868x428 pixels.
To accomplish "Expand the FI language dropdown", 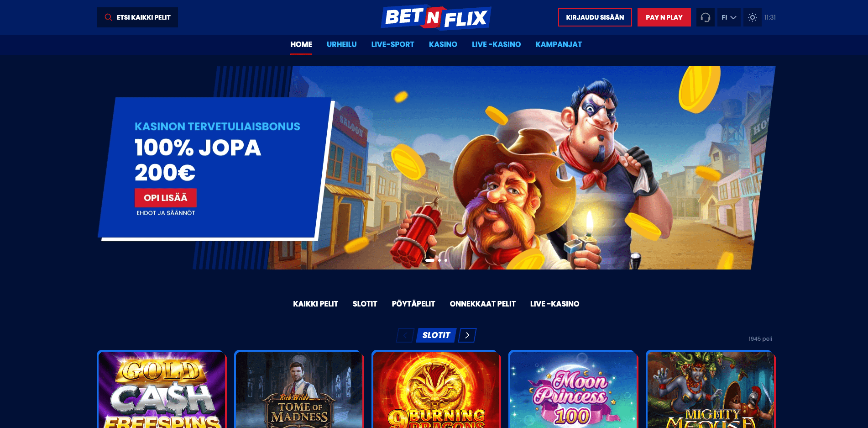I will 729,17.
